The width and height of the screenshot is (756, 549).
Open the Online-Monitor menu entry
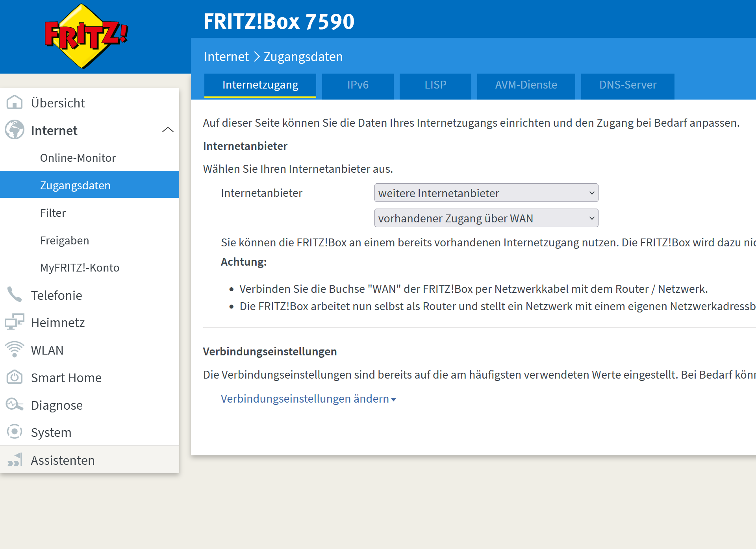click(x=78, y=158)
